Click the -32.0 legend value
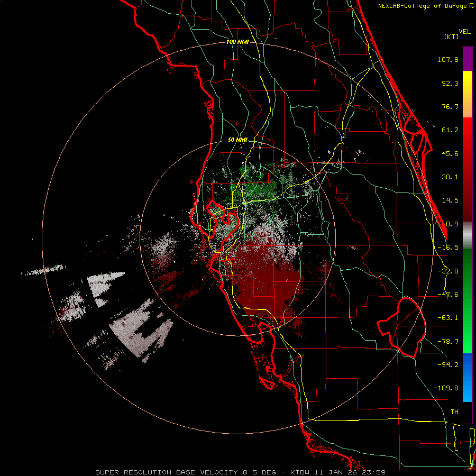This screenshot has height=476, width=476. click(448, 271)
